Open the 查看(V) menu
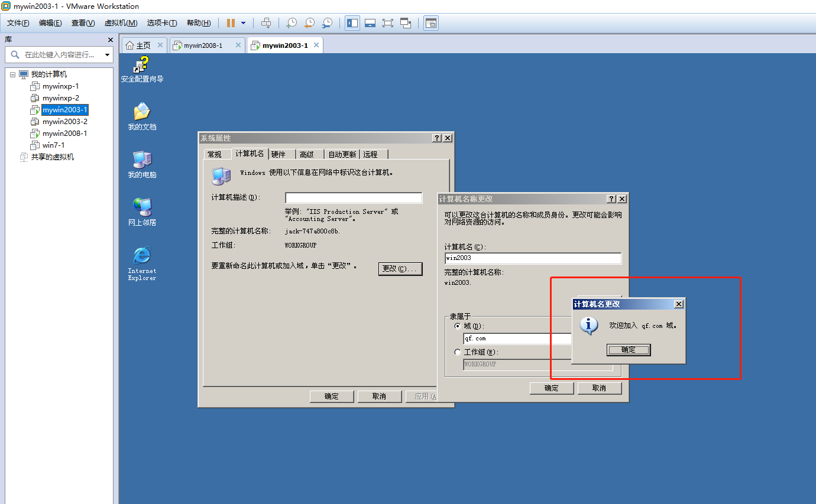816x504 pixels. pyautogui.click(x=83, y=23)
